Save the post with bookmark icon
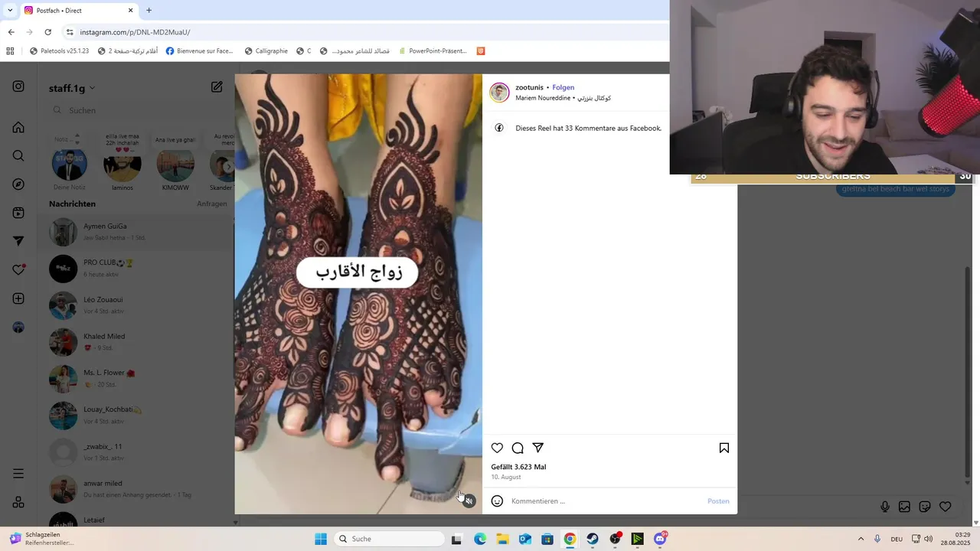The image size is (980, 551). pos(724,448)
